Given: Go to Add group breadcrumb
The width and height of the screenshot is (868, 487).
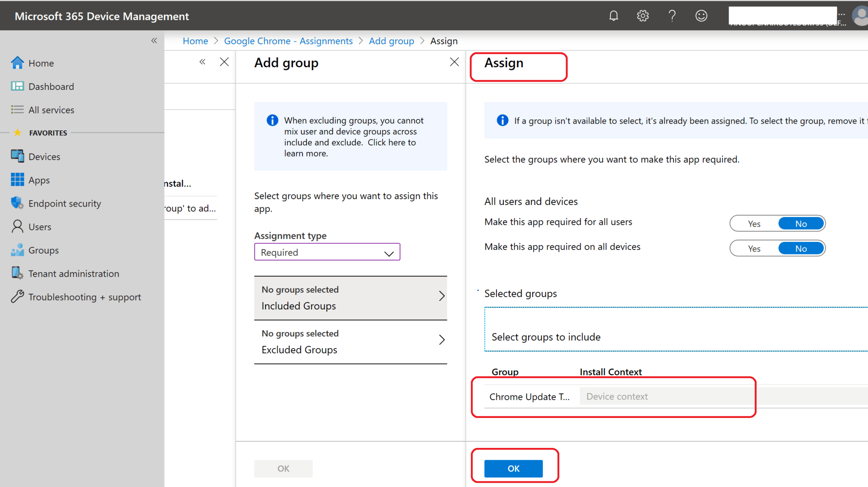Looking at the screenshot, I should (x=391, y=41).
